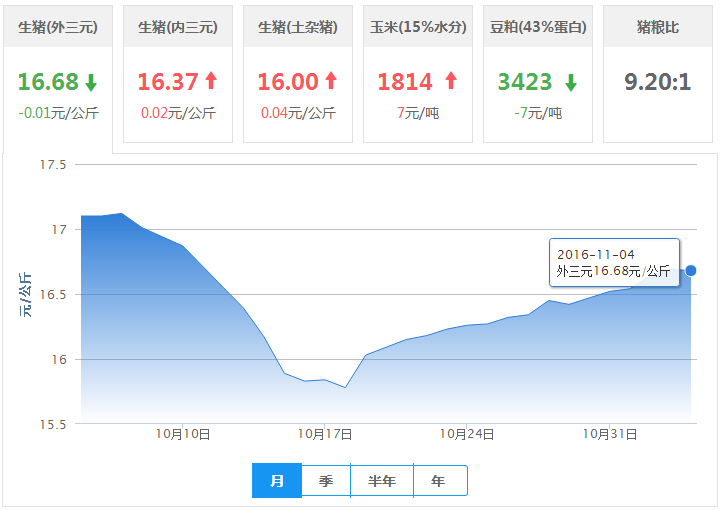Open the 猪粮比 tab
The height and width of the screenshot is (510, 723).
click(657, 27)
